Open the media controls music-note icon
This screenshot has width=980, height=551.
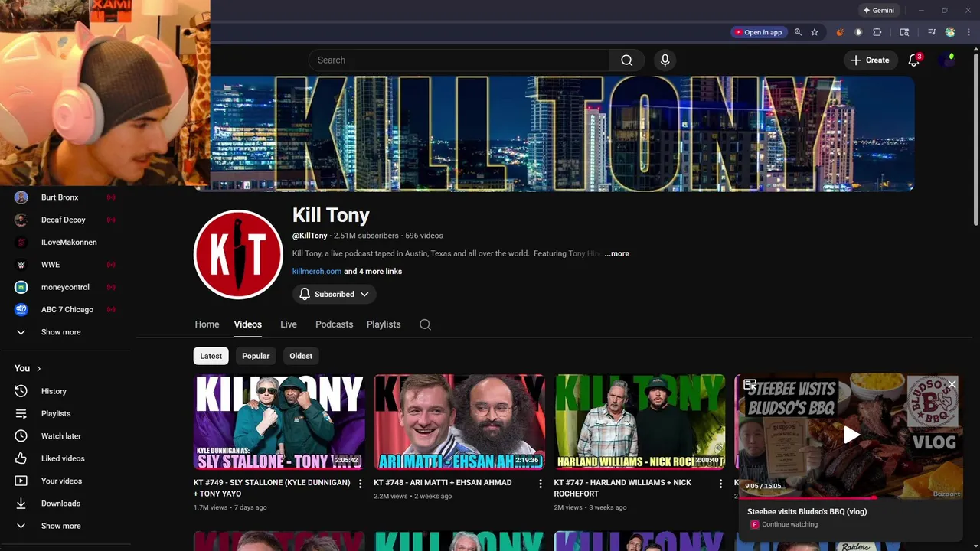[x=932, y=32]
